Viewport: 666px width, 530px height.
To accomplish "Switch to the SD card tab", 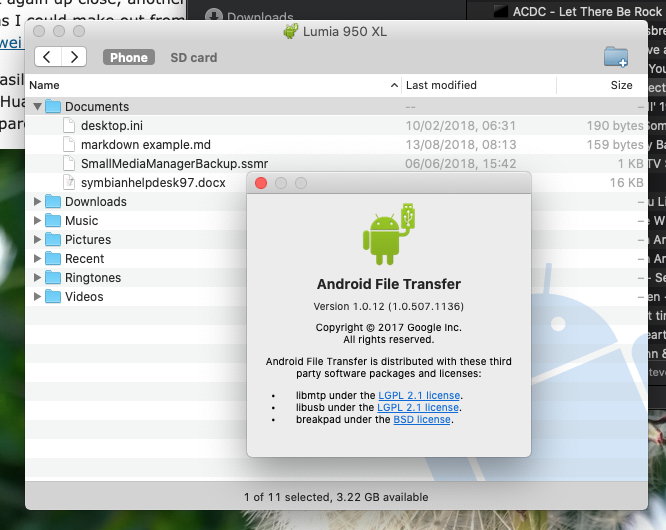I will (x=194, y=57).
